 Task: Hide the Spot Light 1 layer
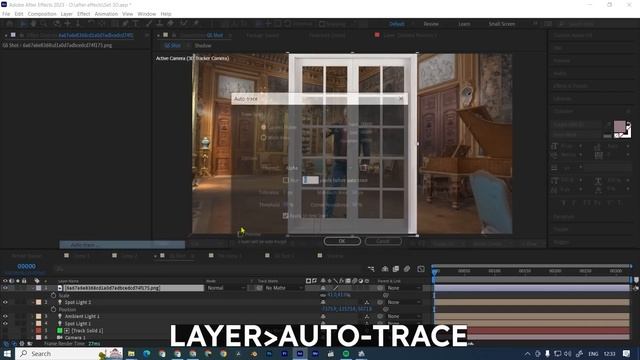pos(5,323)
